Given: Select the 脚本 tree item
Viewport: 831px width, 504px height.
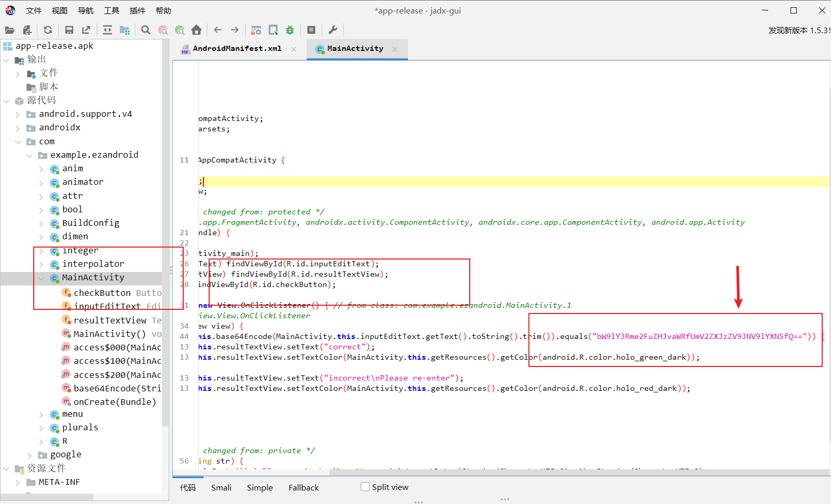Looking at the screenshot, I should [x=48, y=87].
